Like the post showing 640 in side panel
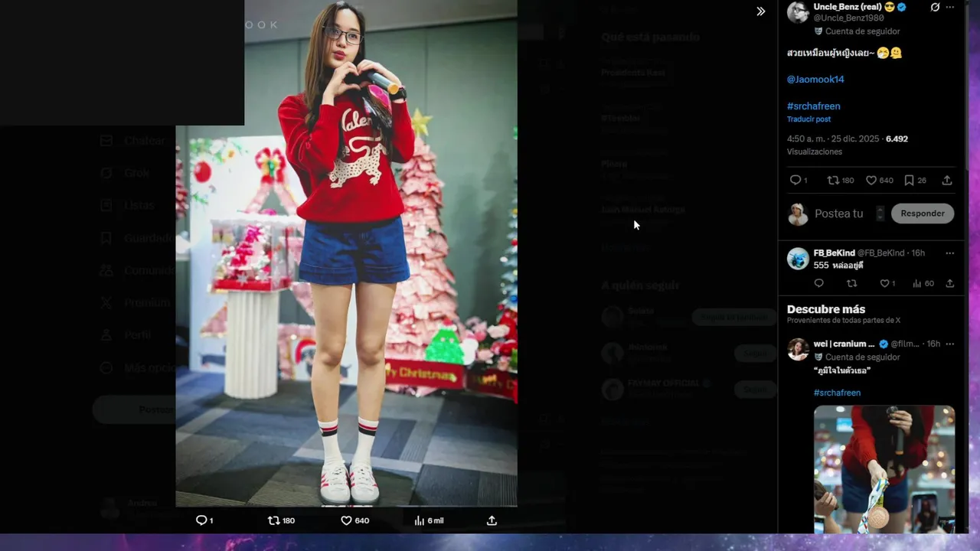 point(879,181)
